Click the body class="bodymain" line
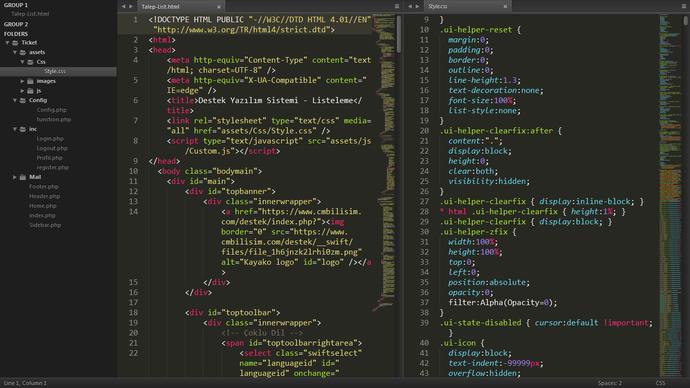 pyautogui.click(x=210, y=171)
